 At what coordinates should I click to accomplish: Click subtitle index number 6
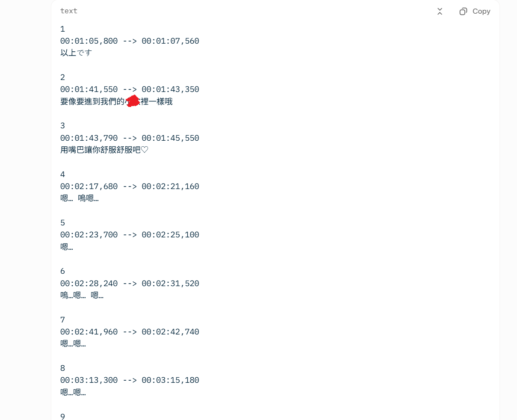click(x=62, y=271)
